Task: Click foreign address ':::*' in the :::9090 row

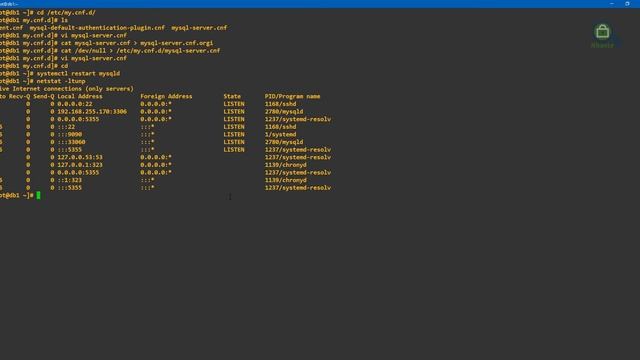Action: [x=147, y=134]
